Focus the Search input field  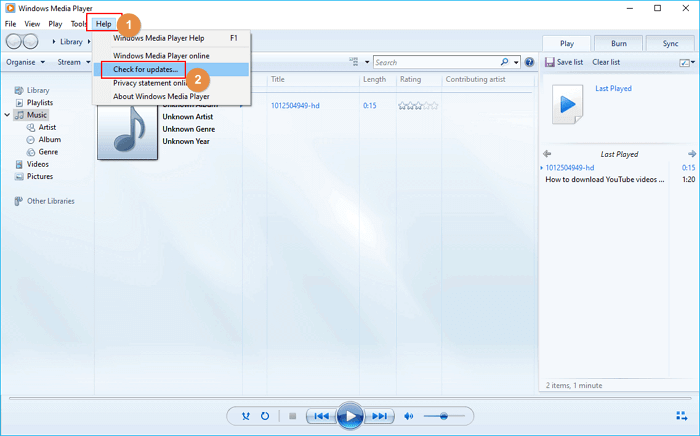coord(437,62)
